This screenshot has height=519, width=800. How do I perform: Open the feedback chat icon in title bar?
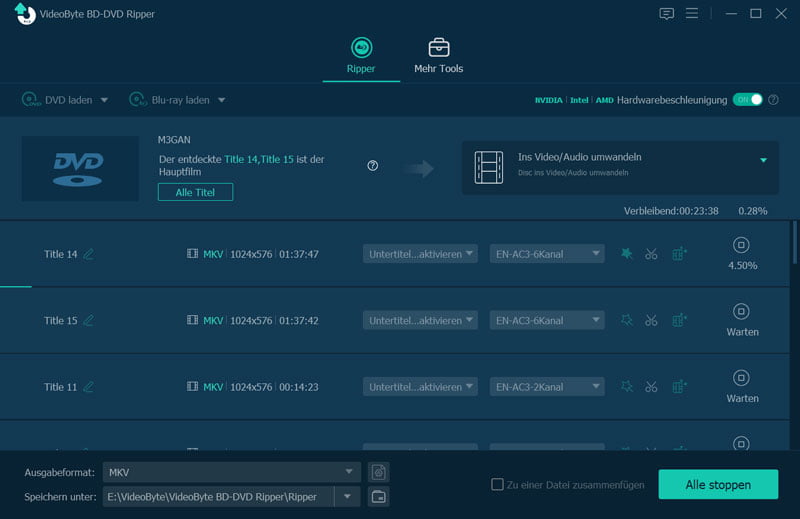(667, 14)
